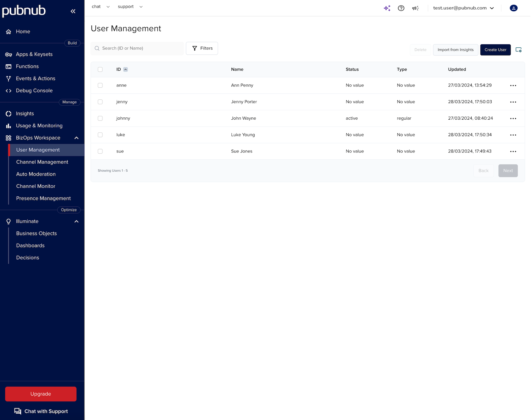The height and width of the screenshot is (420, 531).
Task: Open the Apps & Keysets section
Action: tap(34, 54)
